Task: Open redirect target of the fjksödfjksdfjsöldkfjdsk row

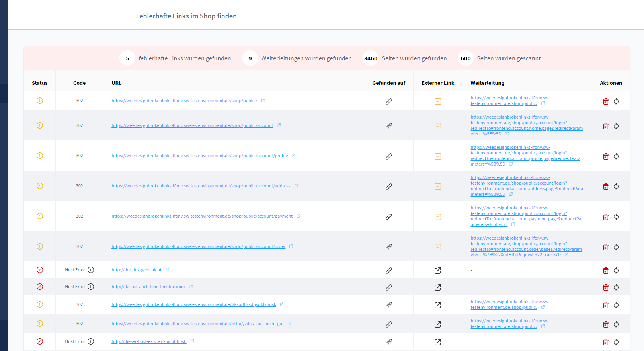Action: [x=510, y=304]
